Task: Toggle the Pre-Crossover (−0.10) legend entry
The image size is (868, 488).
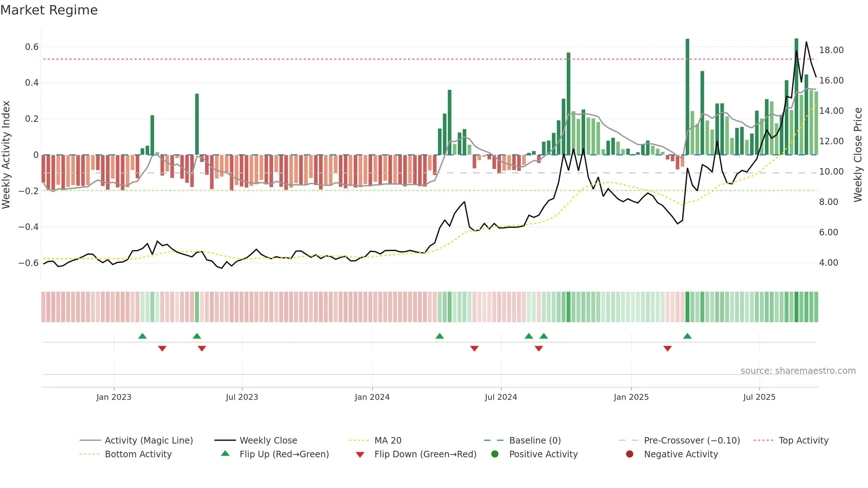Action: click(679, 440)
